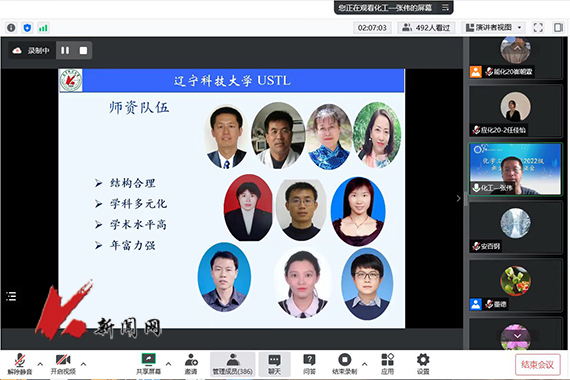The width and height of the screenshot is (570, 380).
Task: Expand video options arrow beside 开启视频
Action: [x=83, y=364]
